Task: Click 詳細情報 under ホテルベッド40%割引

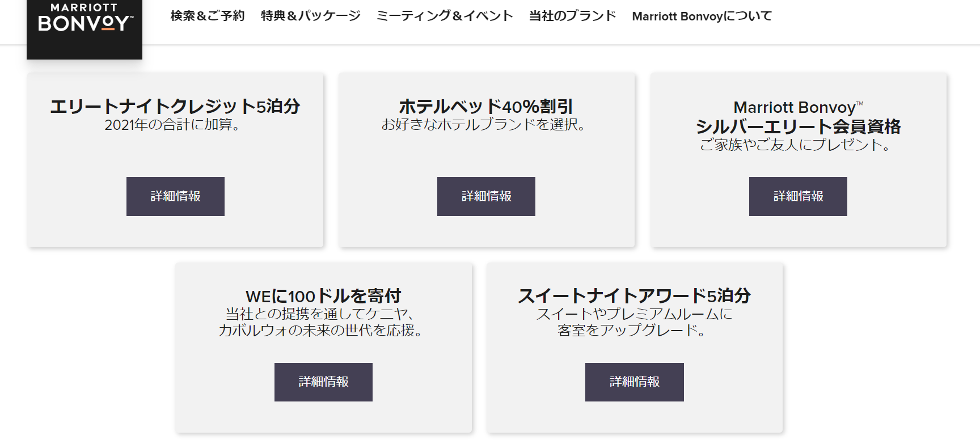Action: (486, 196)
